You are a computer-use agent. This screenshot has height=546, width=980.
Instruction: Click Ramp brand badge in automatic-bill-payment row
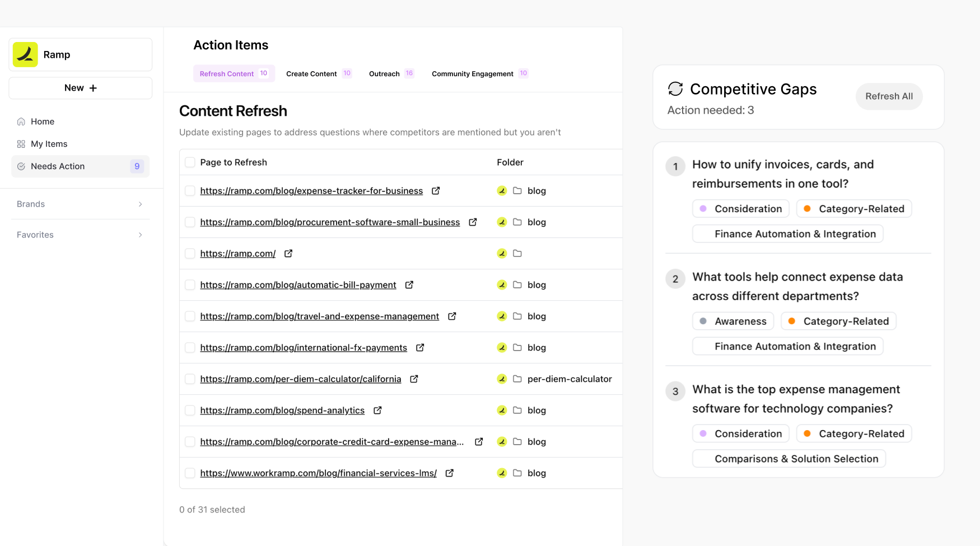pyautogui.click(x=502, y=285)
